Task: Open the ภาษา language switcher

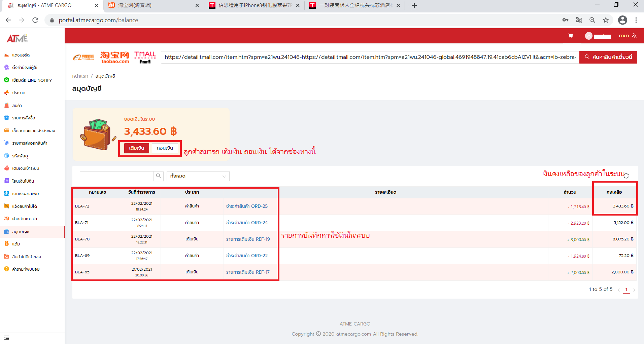Action: pos(627,36)
